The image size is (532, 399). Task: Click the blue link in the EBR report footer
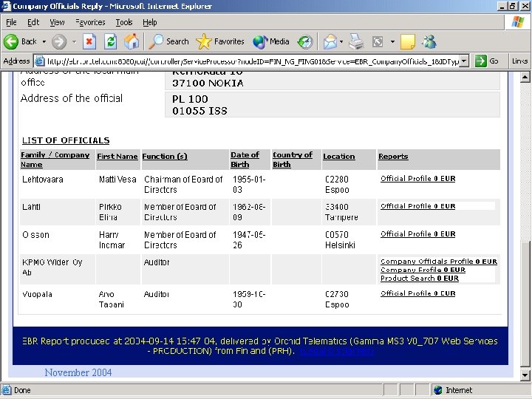(x=337, y=351)
